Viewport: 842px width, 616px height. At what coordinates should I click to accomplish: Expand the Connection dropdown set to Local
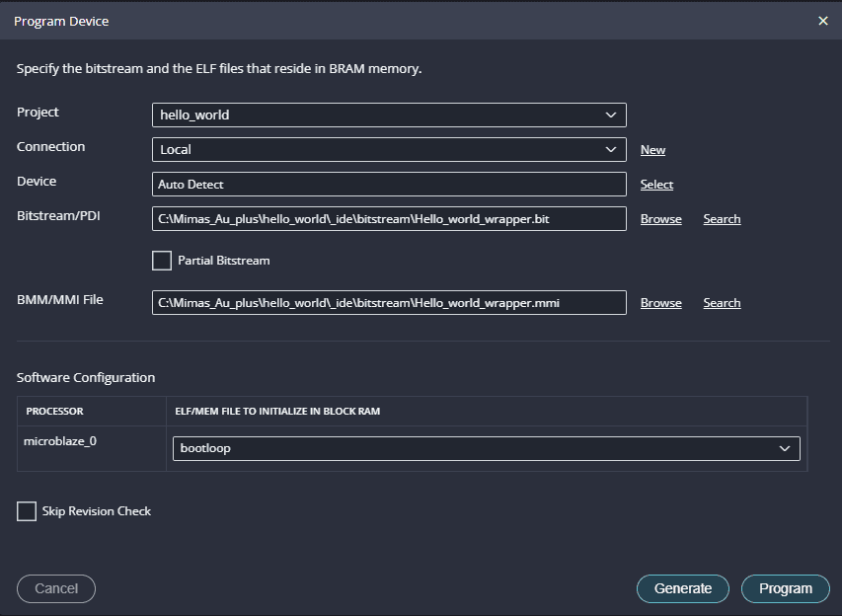pos(389,149)
